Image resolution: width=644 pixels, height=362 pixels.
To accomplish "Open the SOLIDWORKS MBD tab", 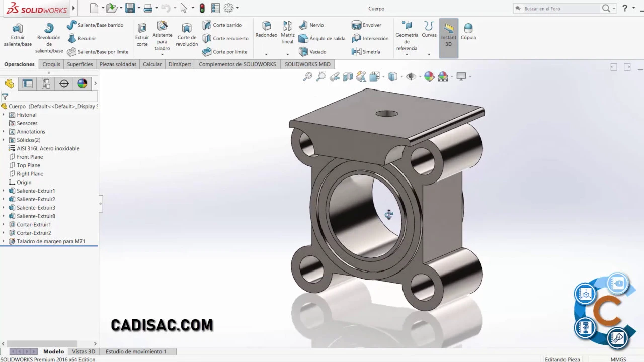I will point(307,64).
